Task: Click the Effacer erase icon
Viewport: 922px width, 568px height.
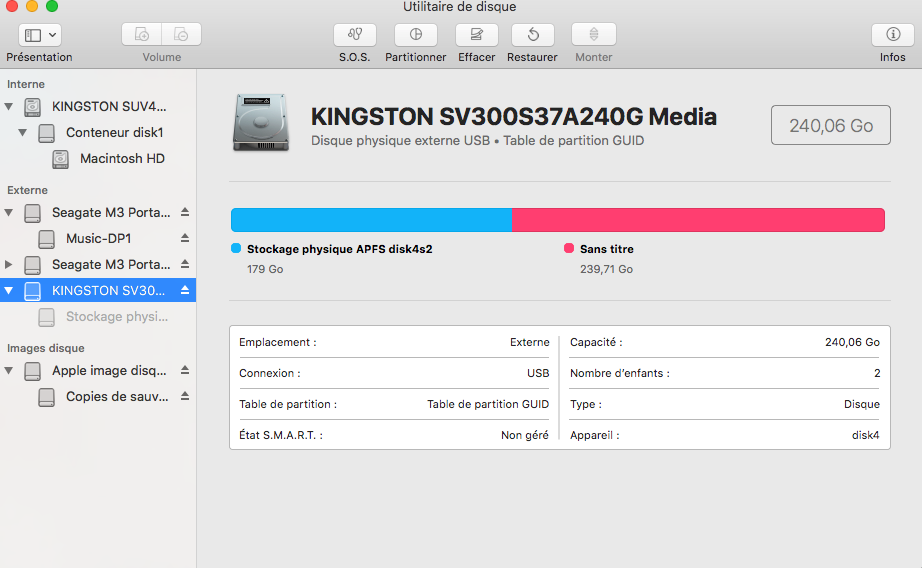Action: click(x=477, y=35)
